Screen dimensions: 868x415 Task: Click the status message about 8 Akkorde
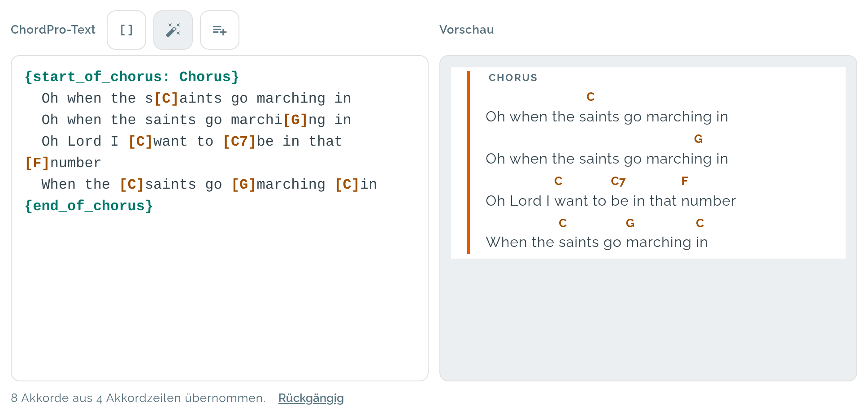pyautogui.click(x=138, y=398)
